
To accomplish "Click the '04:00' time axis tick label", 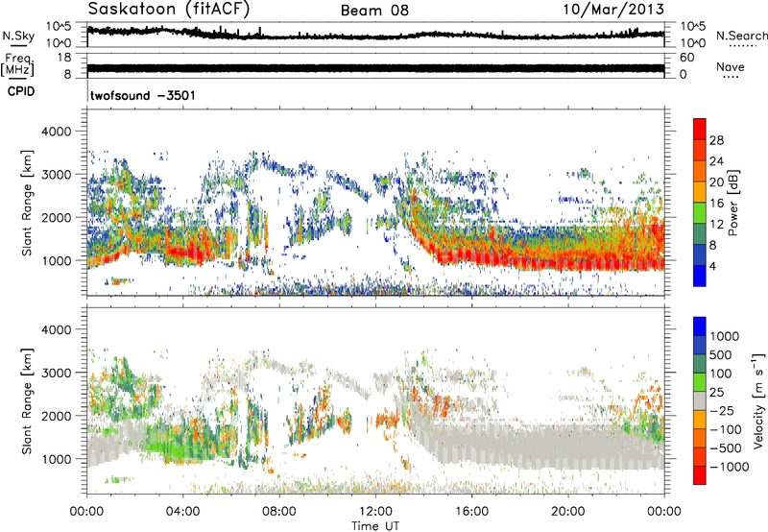I will click(182, 512).
